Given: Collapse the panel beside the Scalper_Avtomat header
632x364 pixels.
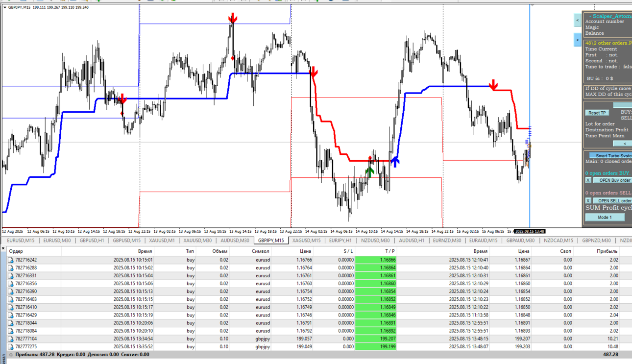Looking at the screenshot, I should (x=578, y=20).
